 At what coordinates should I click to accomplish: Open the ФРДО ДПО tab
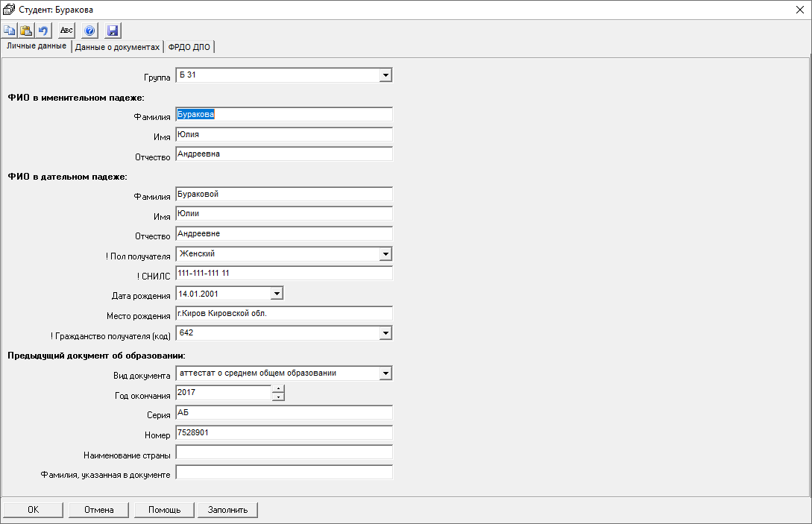(x=189, y=47)
